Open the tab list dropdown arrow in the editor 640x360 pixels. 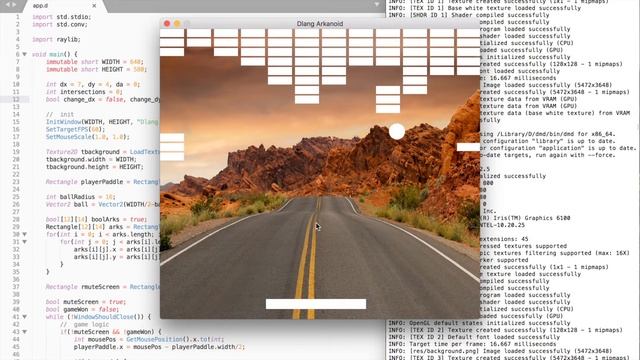(376, 5)
